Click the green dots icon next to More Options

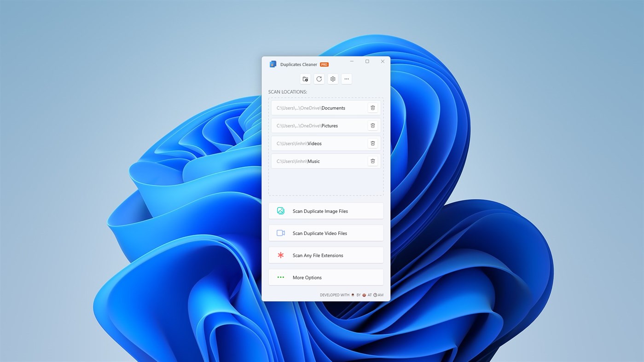pyautogui.click(x=280, y=277)
